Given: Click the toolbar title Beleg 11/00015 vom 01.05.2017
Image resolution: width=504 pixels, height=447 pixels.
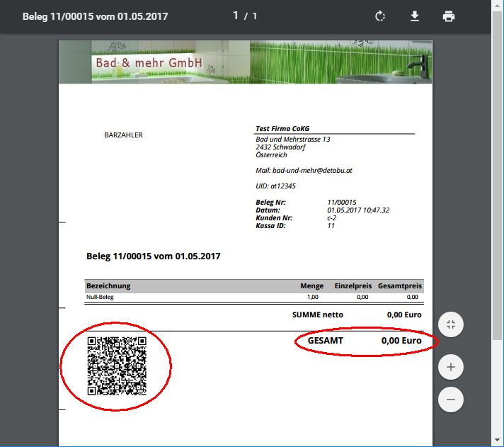Looking at the screenshot, I should (x=95, y=16).
